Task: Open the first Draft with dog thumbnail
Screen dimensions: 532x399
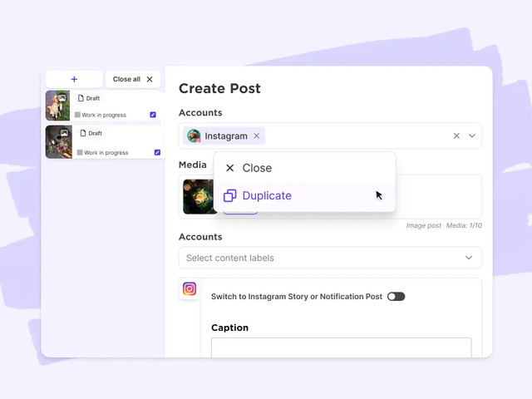Action: [x=103, y=106]
